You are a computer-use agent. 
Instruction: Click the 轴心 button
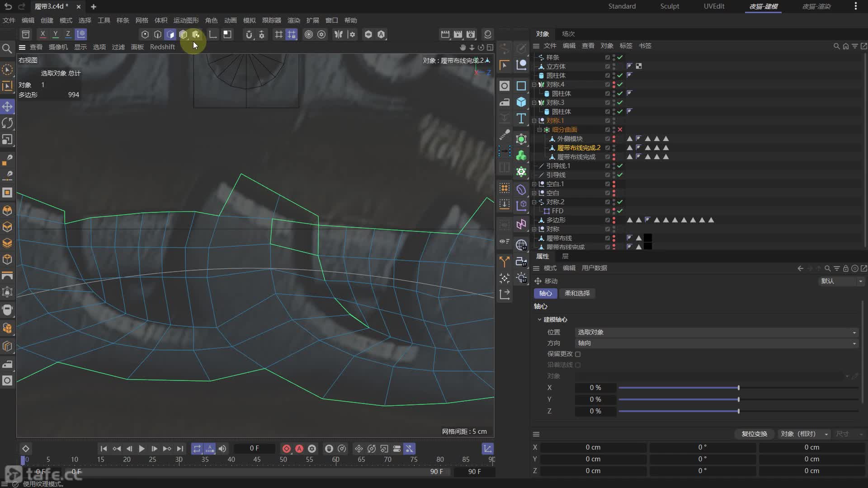[x=546, y=293]
